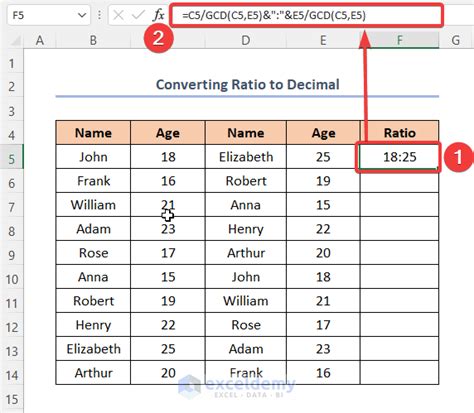This screenshot has width=474, height=413.
Task: Select cell E14 with value 16
Action: click(323, 373)
